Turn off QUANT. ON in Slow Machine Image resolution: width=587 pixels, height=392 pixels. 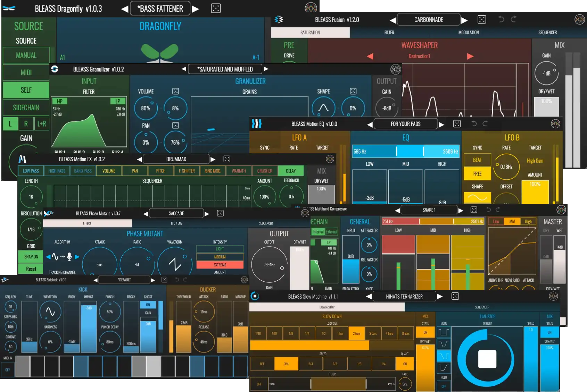(405, 364)
